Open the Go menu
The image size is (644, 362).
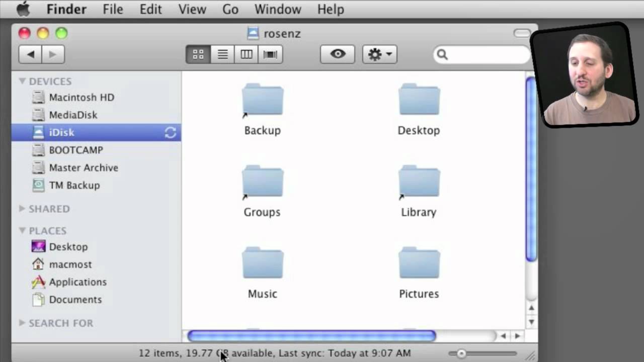tap(230, 9)
